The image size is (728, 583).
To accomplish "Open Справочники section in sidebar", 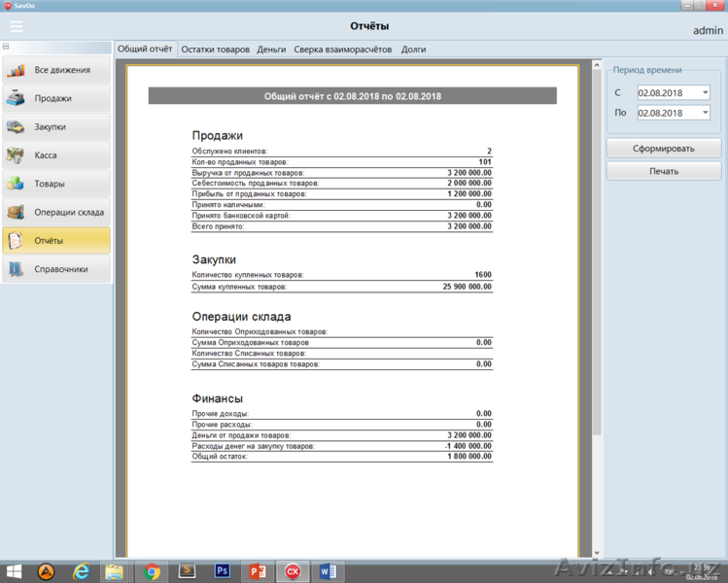I will [56, 269].
